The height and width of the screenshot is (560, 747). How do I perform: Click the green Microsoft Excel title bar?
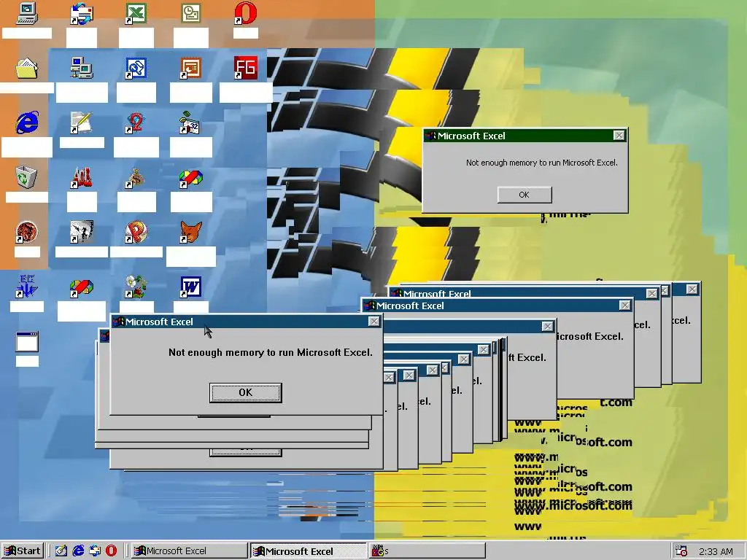[x=525, y=136]
